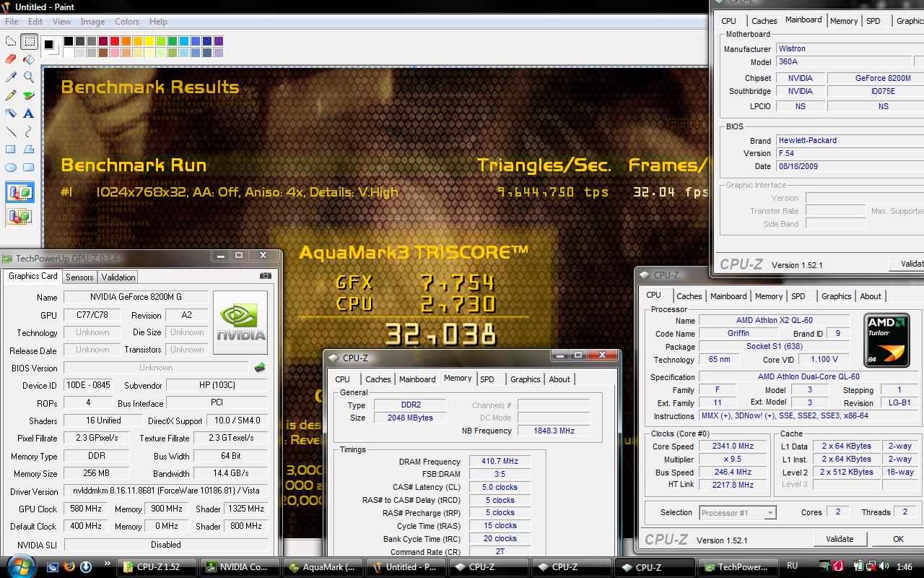
Task: Click the Driver Version field in GPU-Z
Action: [166, 491]
